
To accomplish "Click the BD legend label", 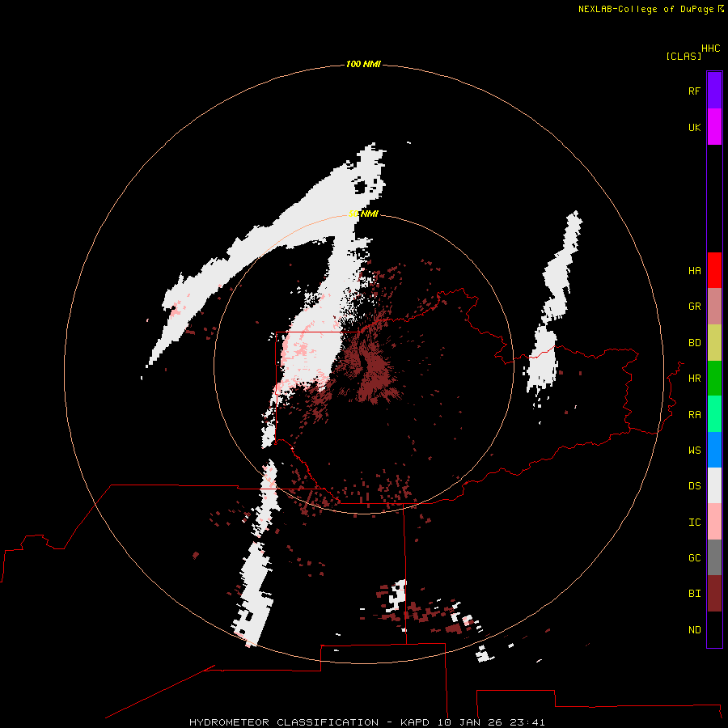I will pyautogui.click(x=694, y=343).
